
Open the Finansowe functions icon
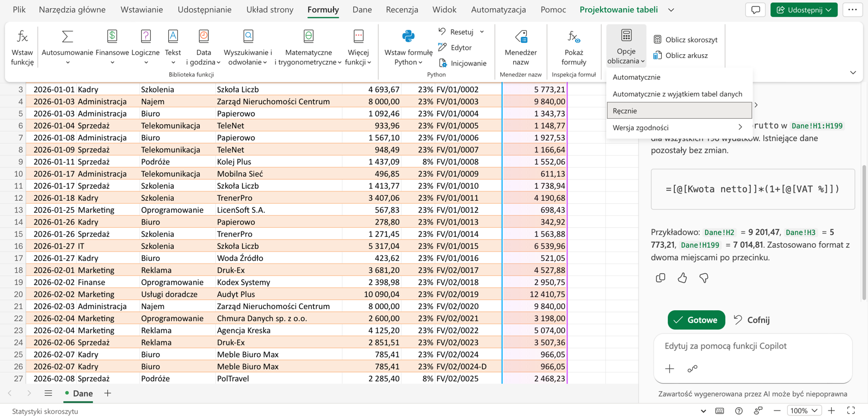click(112, 36)
